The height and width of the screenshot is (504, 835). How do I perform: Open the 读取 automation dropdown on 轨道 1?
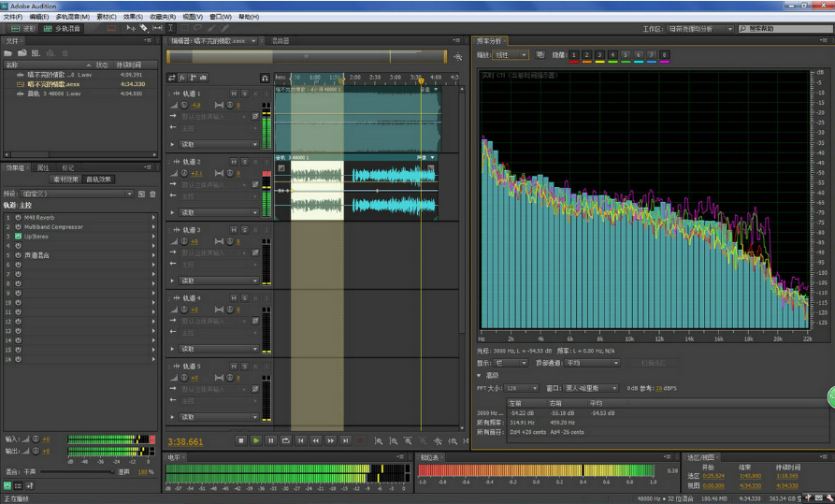click(x=220, y=144)
